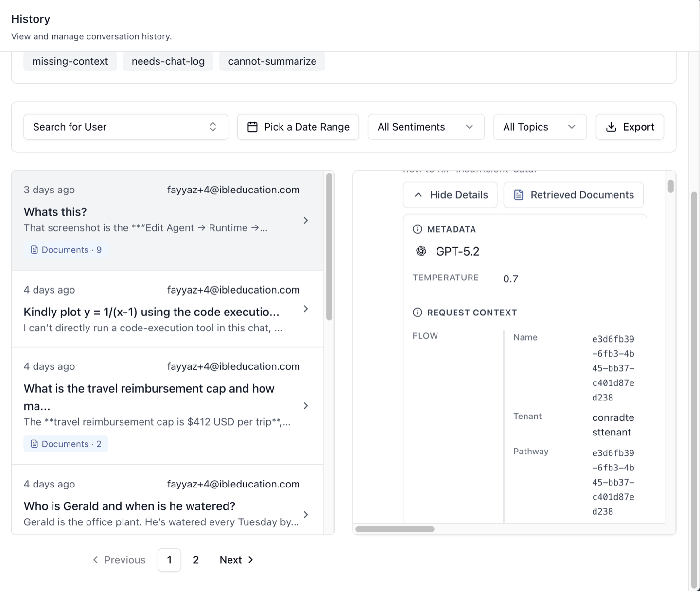Open the All Sentiments dropdown
The image size is (700, 591).
pyautogui.click(x=426, y=127)
